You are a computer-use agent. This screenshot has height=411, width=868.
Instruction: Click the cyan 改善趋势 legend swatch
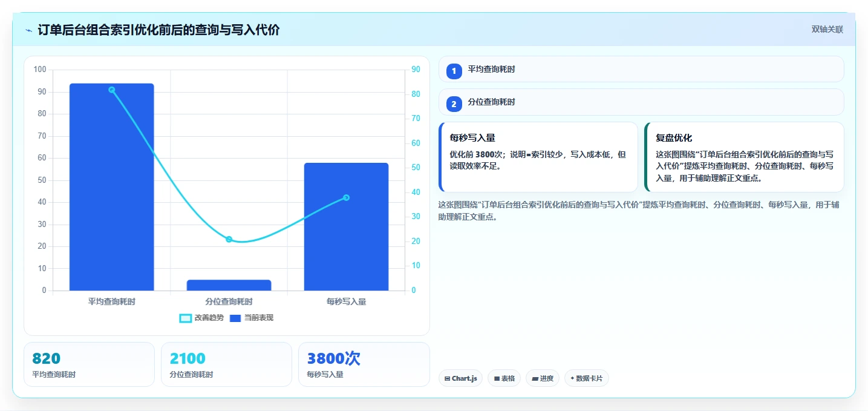pyautogui.click(x=186, y=318)
